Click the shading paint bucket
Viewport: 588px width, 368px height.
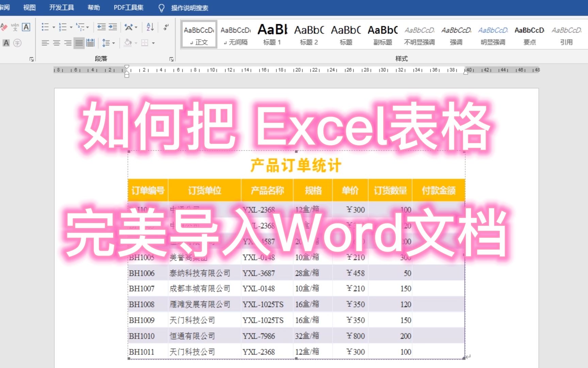tap(128, 43)
